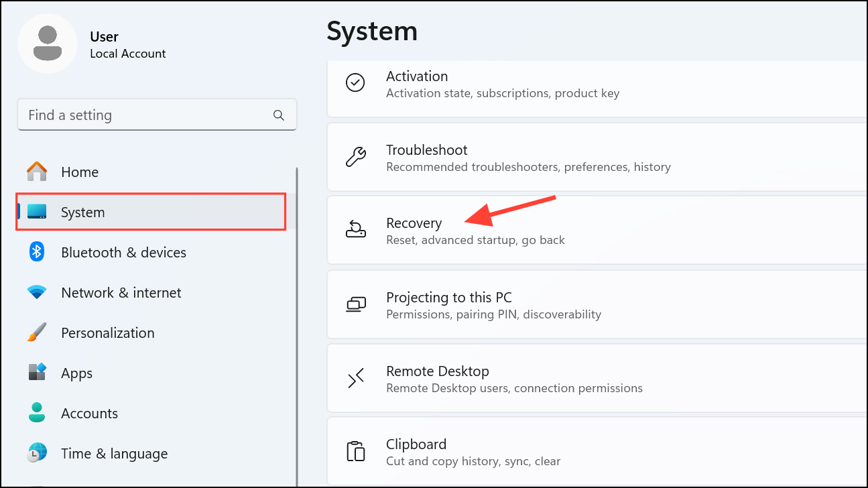The height and width of the screenshot is (488, 868).
Task: Click the Clipboard icon
Action: point(355,451)
